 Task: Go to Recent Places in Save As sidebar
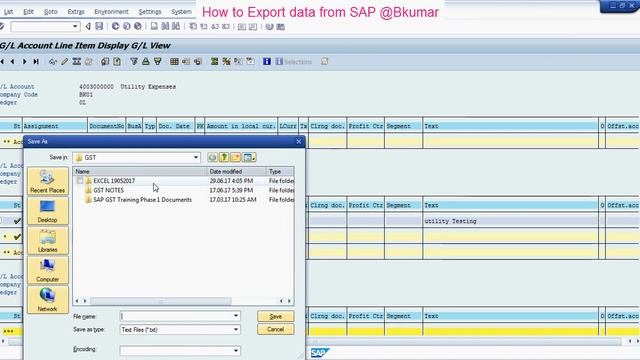pyautogui.click(x=48, y=181)
